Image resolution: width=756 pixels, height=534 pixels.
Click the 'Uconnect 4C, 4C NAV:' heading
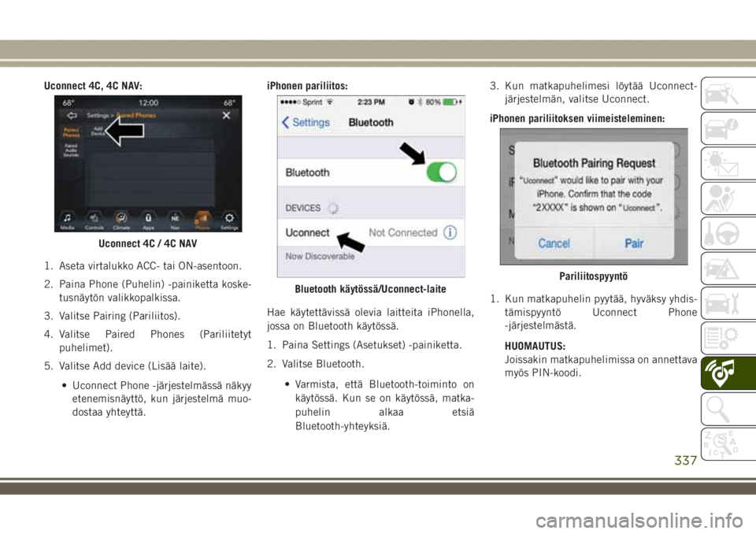tap(93, 86)
